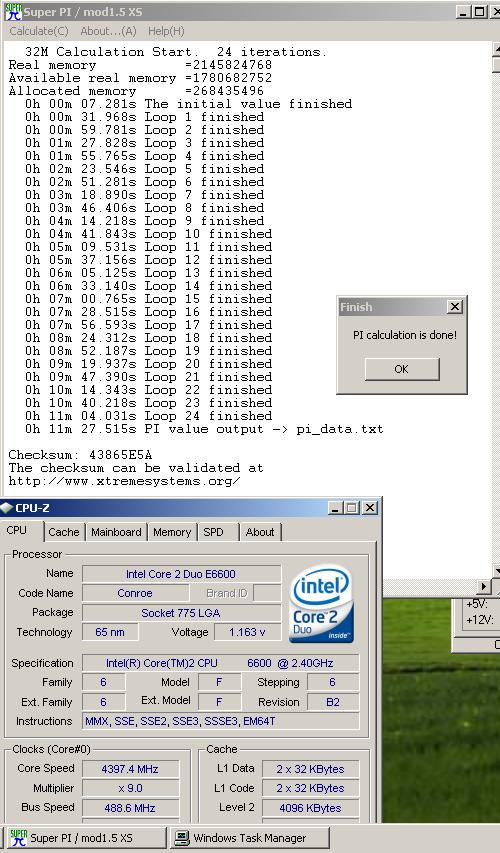Viewport: 500px width, 853px height.
Task: Click the Allocated memory line
Action: 136,91
